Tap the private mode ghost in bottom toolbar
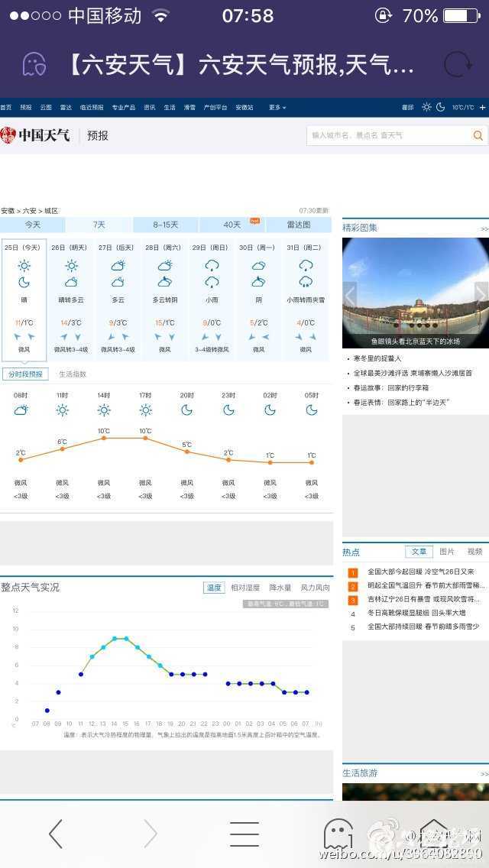Image resolution: width=489 pixels, height=868 pixels. 338,834
